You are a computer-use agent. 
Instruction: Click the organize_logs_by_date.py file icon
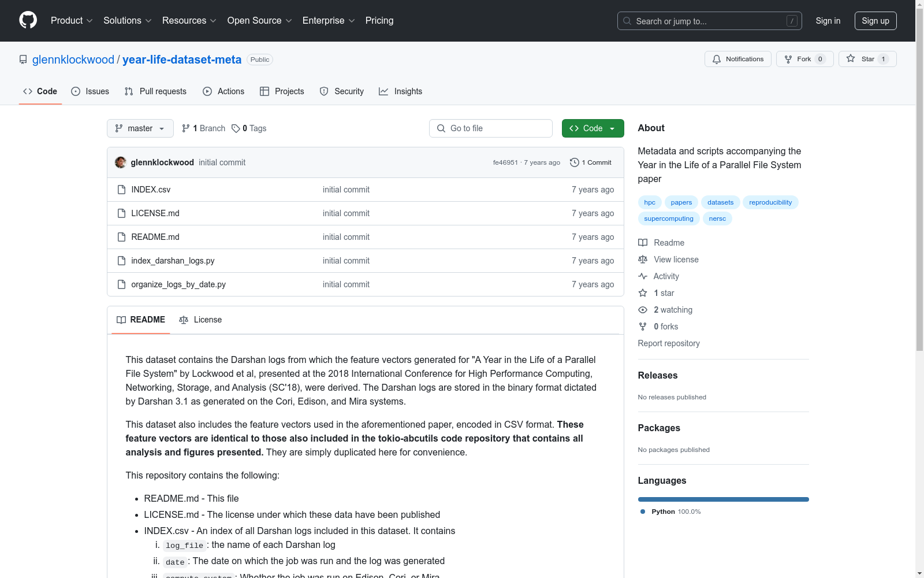tap(121, 284)
